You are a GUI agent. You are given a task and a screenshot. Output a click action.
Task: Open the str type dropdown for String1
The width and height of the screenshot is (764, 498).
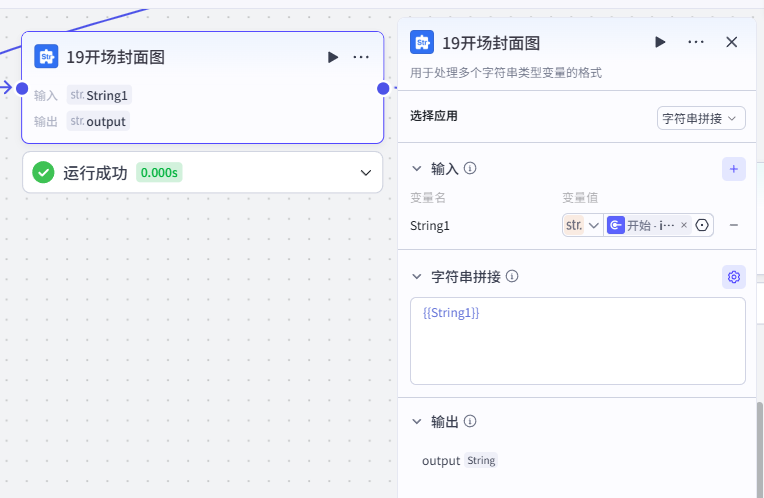pos(583,225)
